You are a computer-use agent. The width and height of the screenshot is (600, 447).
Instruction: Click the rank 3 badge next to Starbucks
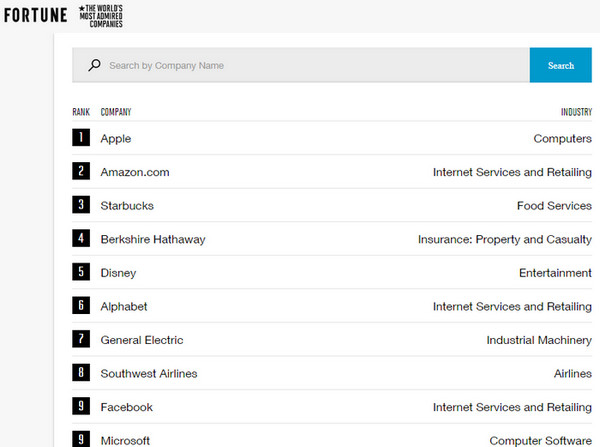(x=81, y=205)
